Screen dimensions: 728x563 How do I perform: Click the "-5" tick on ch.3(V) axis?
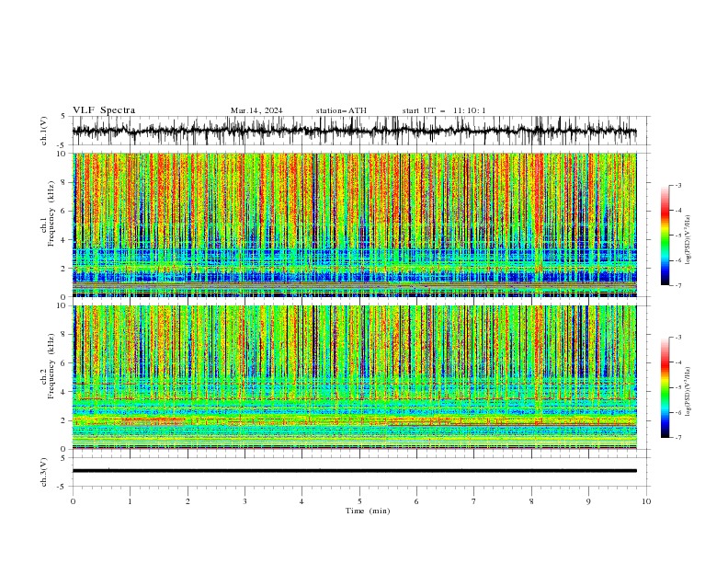[61, 487]
